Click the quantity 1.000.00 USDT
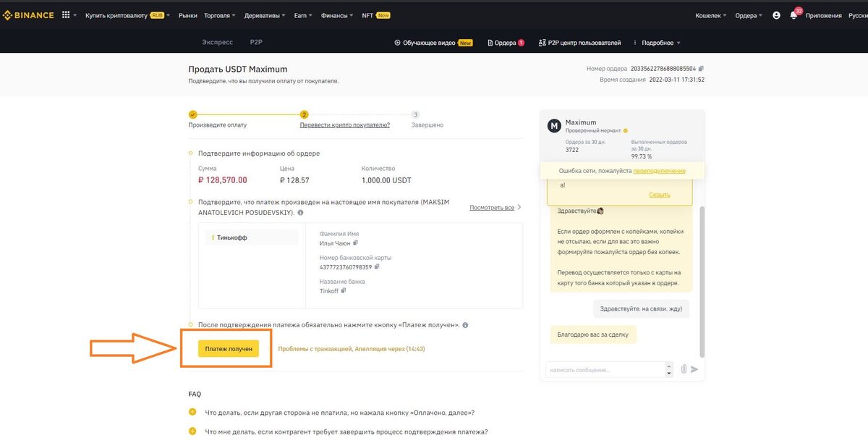Viewport: 868px width, 446px height. 386,180
